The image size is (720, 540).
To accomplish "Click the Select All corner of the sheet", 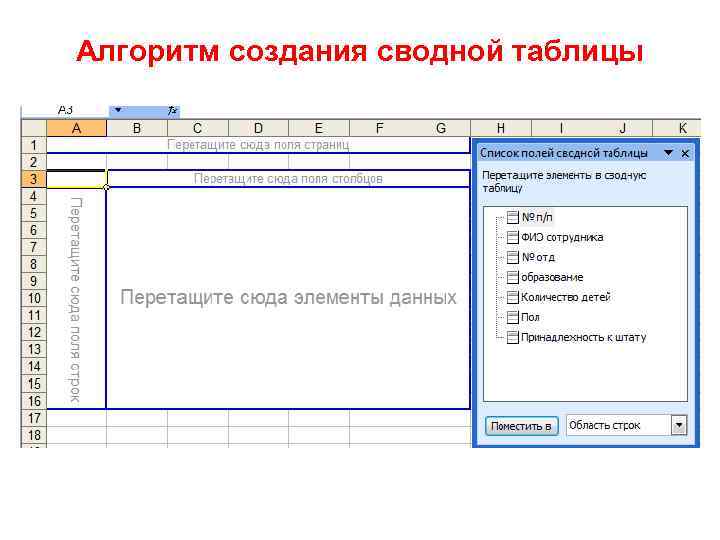I will click(34, 128).
